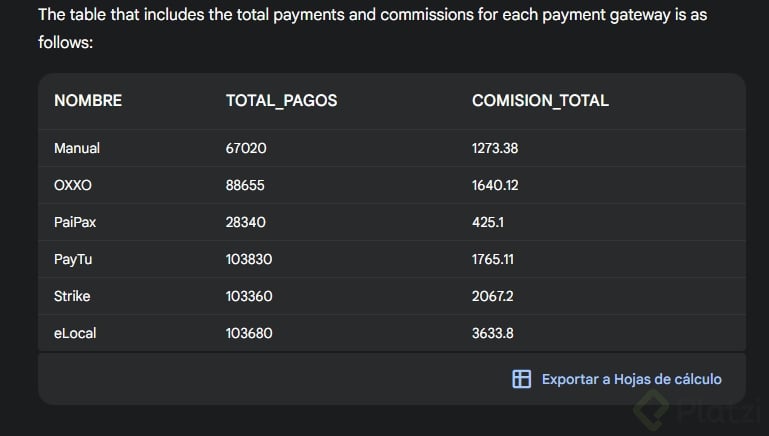Click the 67020 total payments value
The width and height of the screenshot is (769, 436).
pos(246,148)
